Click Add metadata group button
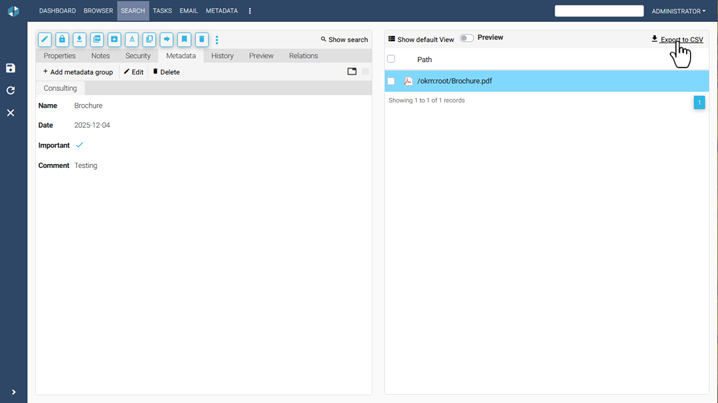The width and height of the screenshot is (718, 403). click(78, 72)
